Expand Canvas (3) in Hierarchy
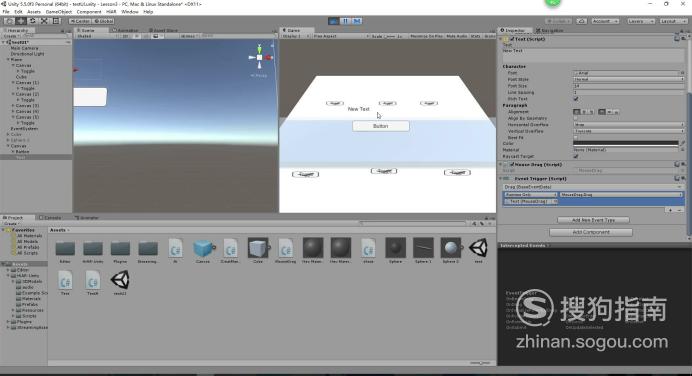The image size is (692, 376). coord(13,105)
